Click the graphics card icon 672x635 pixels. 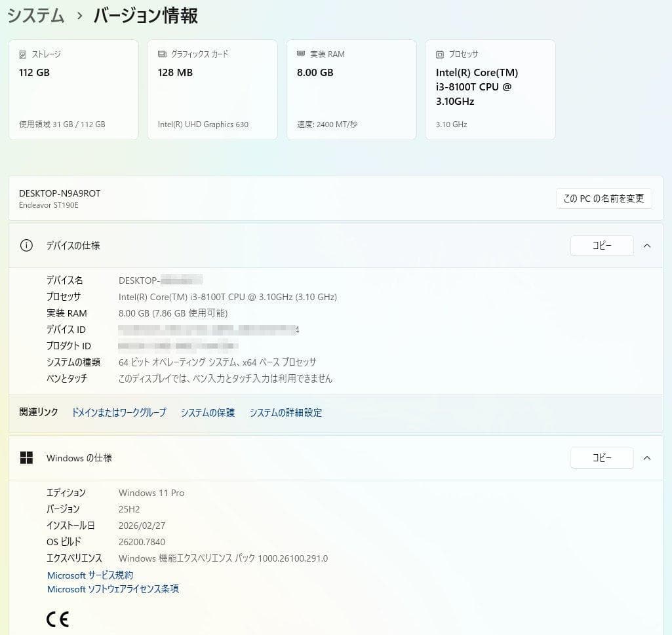162,54
